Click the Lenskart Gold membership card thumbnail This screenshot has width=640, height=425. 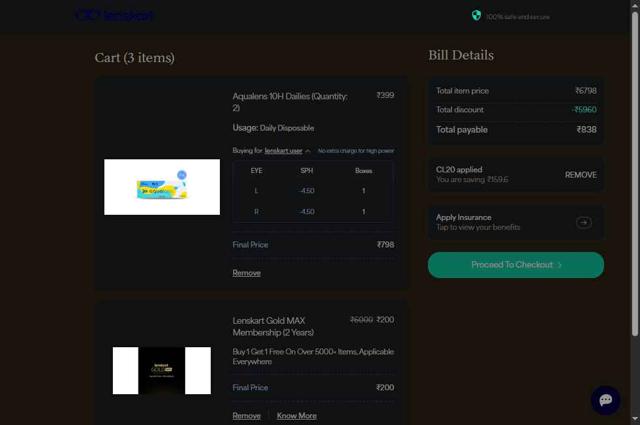[x=162, y=371]
